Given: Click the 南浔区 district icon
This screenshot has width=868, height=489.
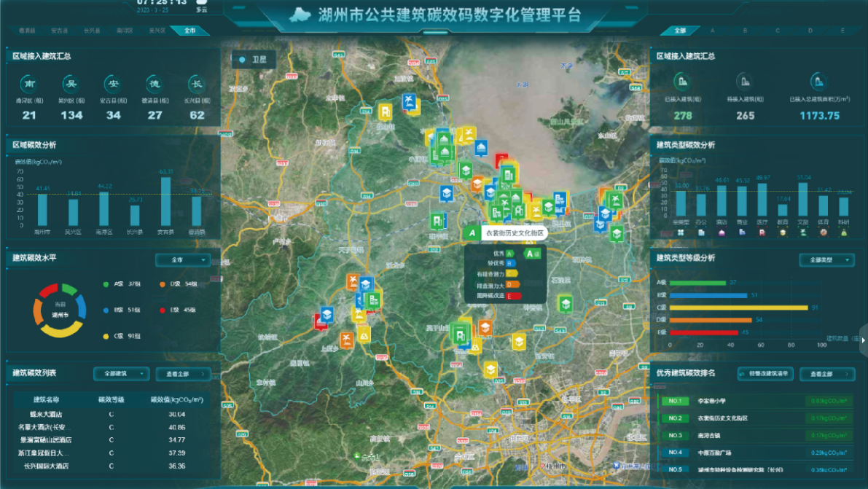Looking at the screenshot, I should pos(29,83).
